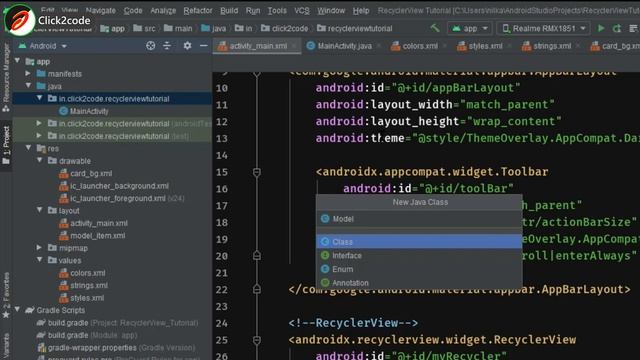Switch to the MainActivity.java editor tab
Image resolution: width=640 pixels, height=360 pixels.
pyautogui.click(x=344, y=46)
